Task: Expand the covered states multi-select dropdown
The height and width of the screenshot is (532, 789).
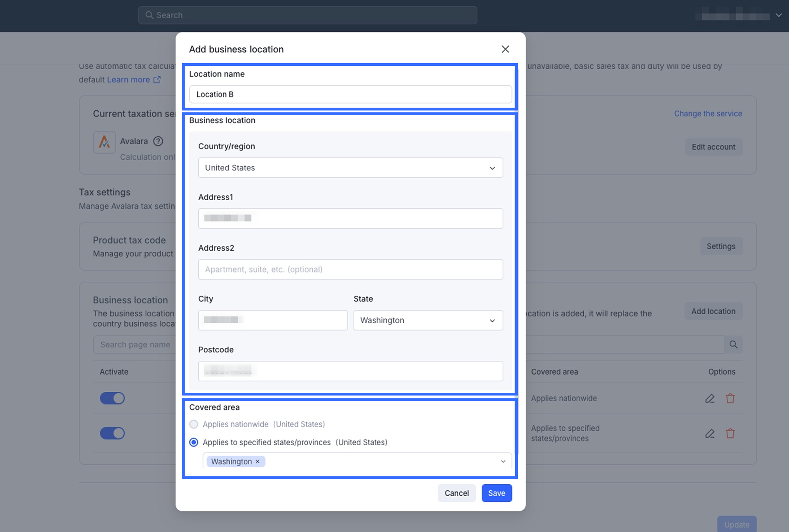Action: point(503,461)
